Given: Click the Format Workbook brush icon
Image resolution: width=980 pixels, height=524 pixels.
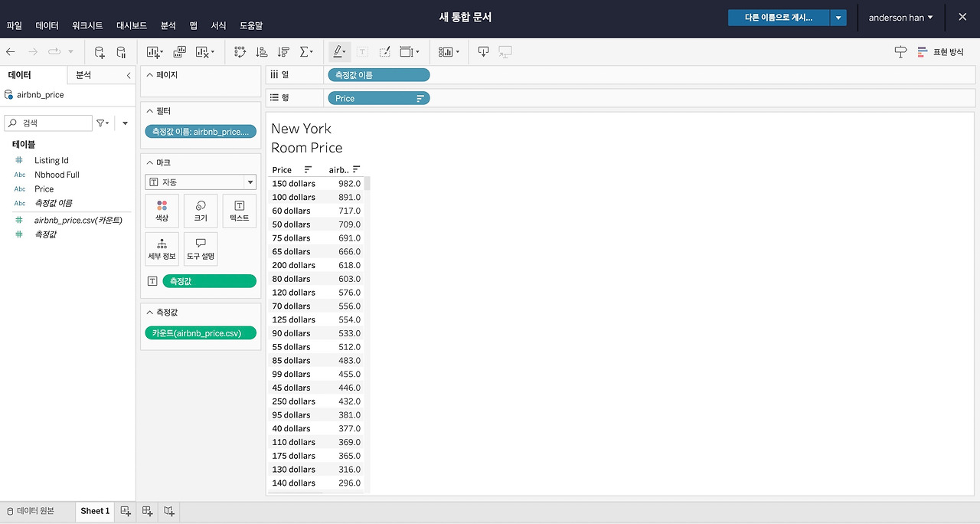Looking at the screenshot, I should (x=384, y=52).
